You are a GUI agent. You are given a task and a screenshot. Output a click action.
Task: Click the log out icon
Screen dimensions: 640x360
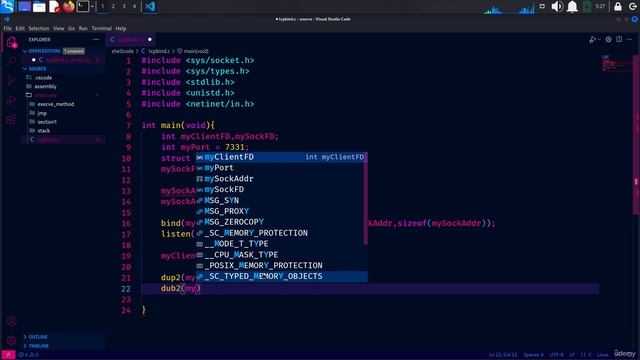click(633, 7)
